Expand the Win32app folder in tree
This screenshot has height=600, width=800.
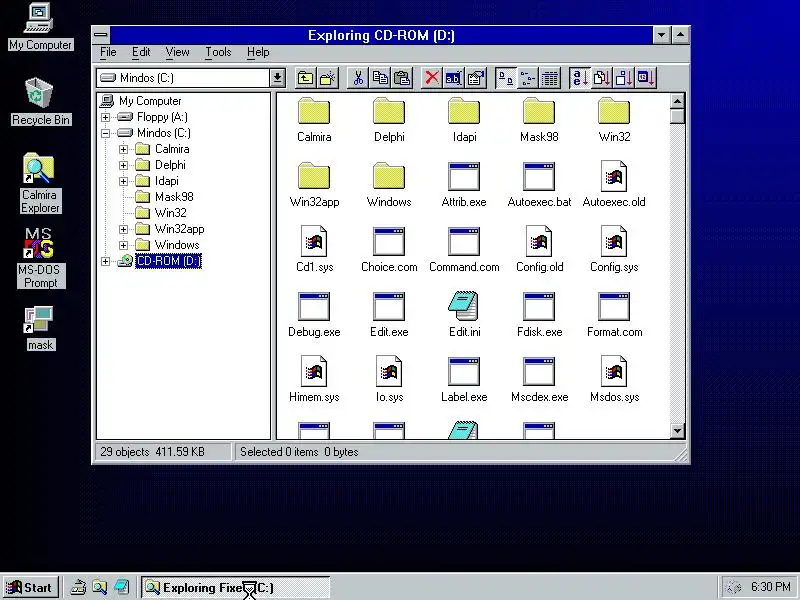[x=123, y=229]
